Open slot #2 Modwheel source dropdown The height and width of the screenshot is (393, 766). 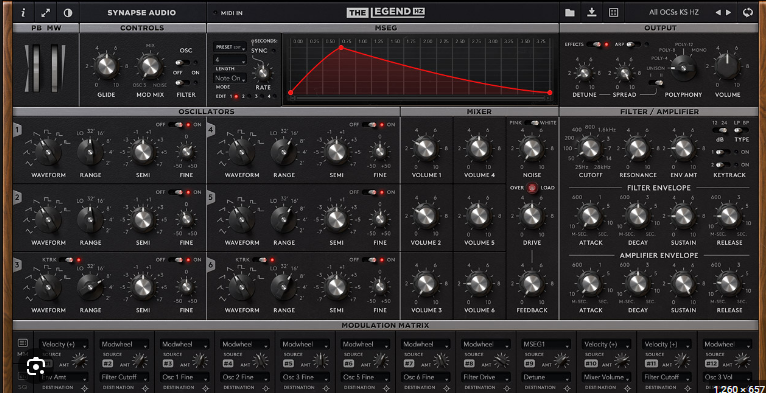coord(125,344)
